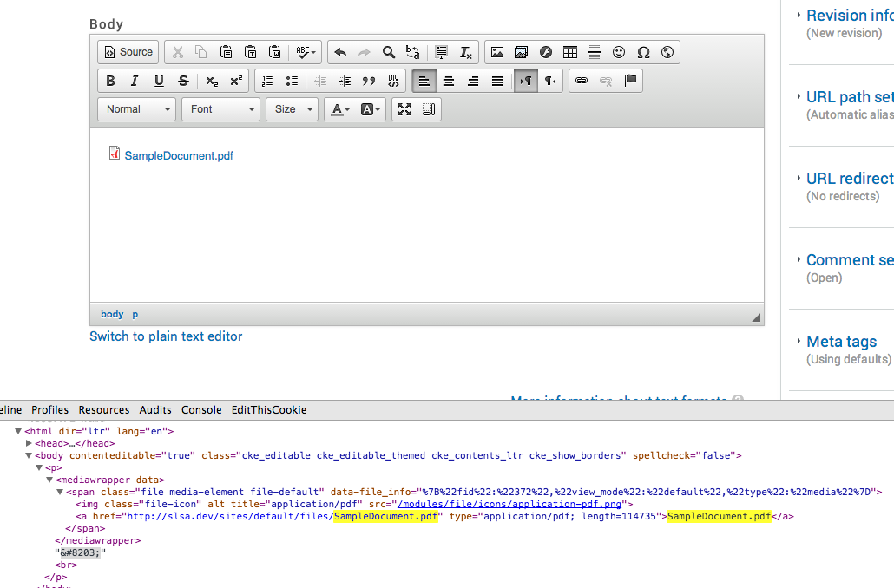Click the Maximize editor icon
The height and width of the screenshot is (588, 894).
pos(404,108)
